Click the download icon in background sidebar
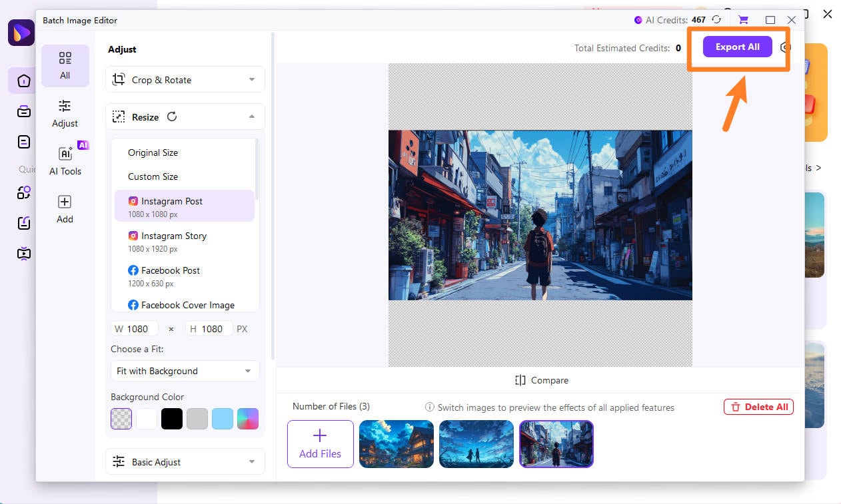Image resolution: width=841 pixels, height=504 pixels. [x=24, y=223]
